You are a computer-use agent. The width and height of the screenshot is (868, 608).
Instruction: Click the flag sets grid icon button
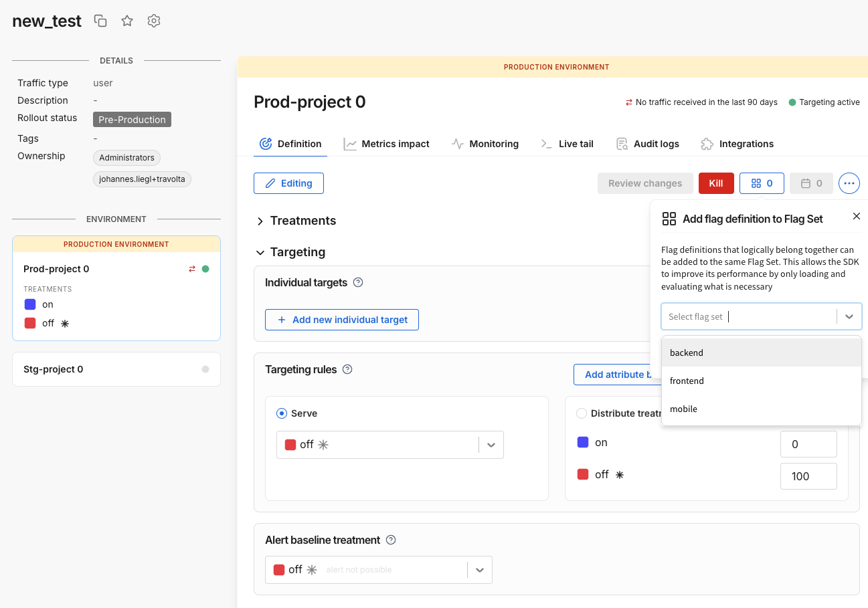762,183
